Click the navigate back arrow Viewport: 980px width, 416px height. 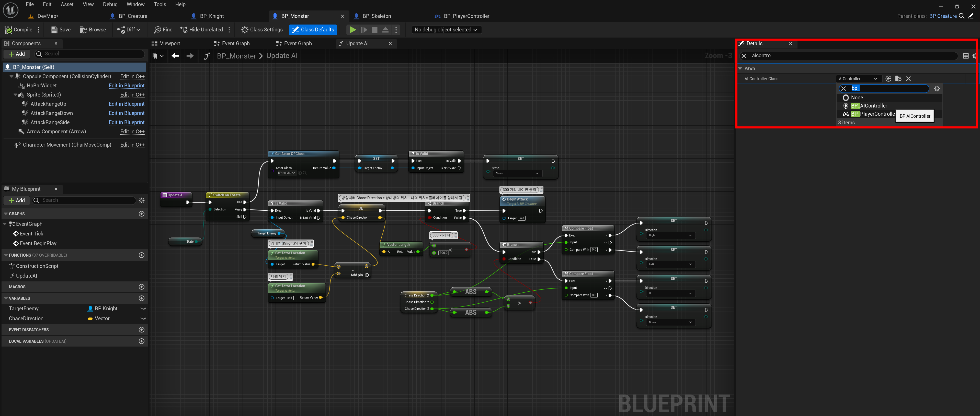pos(175,56)
